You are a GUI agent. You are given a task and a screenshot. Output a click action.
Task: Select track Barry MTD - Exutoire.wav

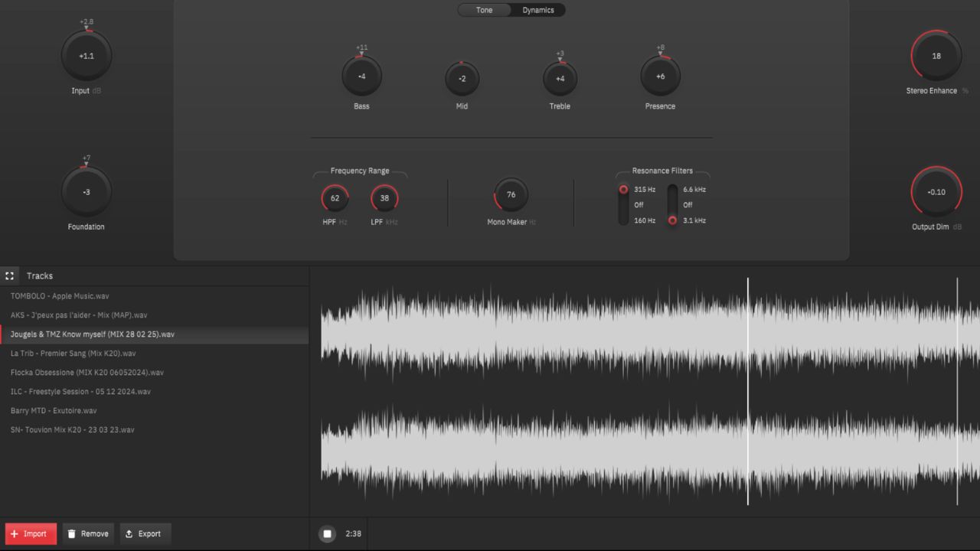(x=155, y=411)
